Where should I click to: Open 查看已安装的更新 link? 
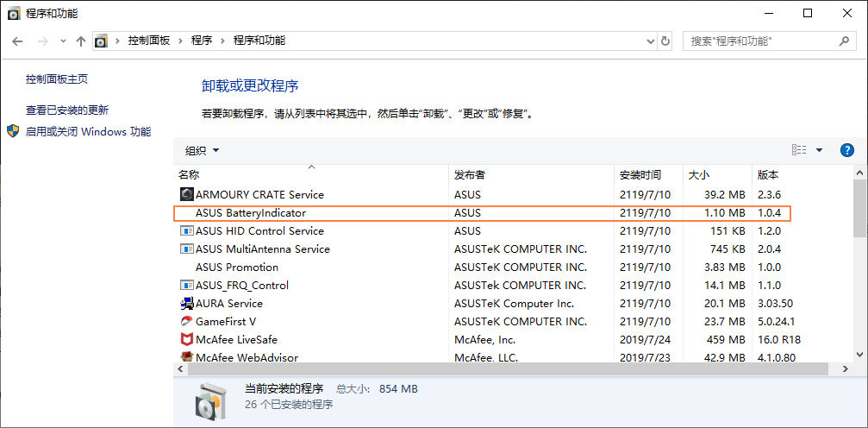(x=67, y=110)
